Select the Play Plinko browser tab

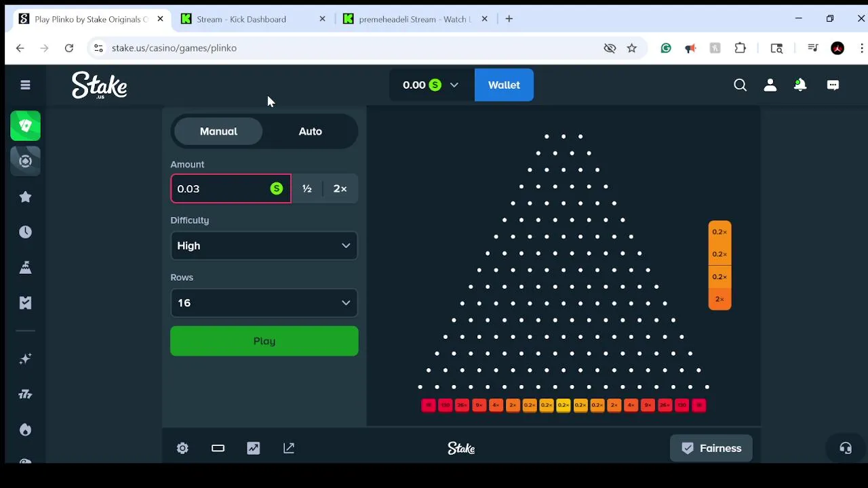tap(91, 19)
